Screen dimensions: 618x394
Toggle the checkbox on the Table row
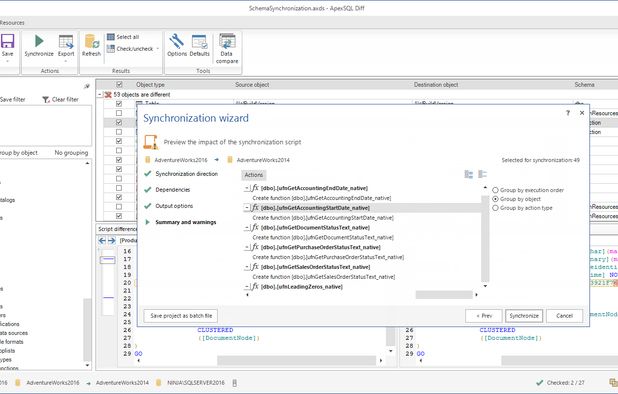(119, 104)
